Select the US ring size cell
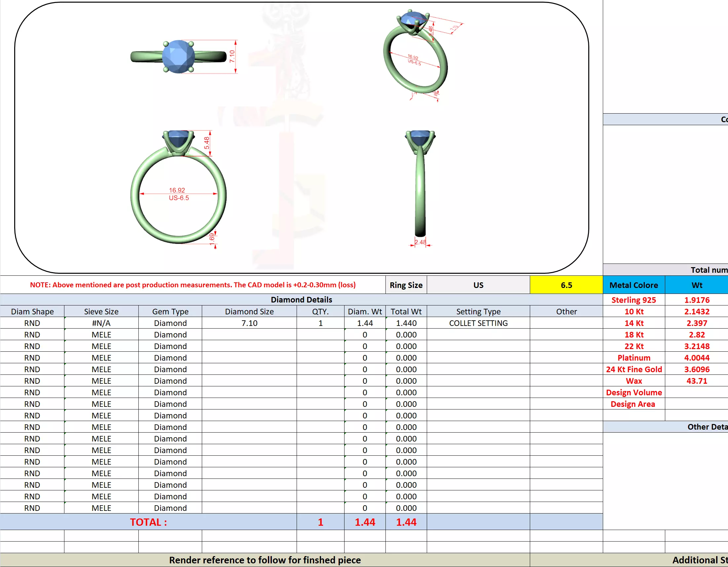 (478, 285)
